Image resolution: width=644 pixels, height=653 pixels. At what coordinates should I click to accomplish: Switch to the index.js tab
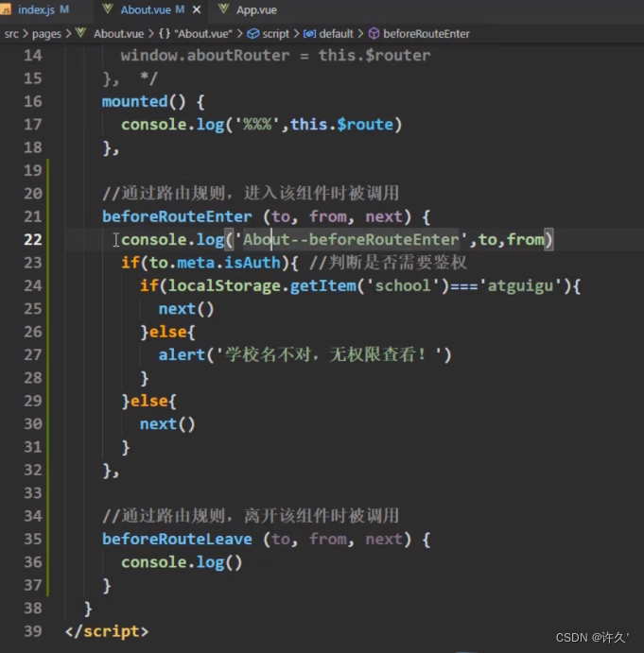coord(36,10)
